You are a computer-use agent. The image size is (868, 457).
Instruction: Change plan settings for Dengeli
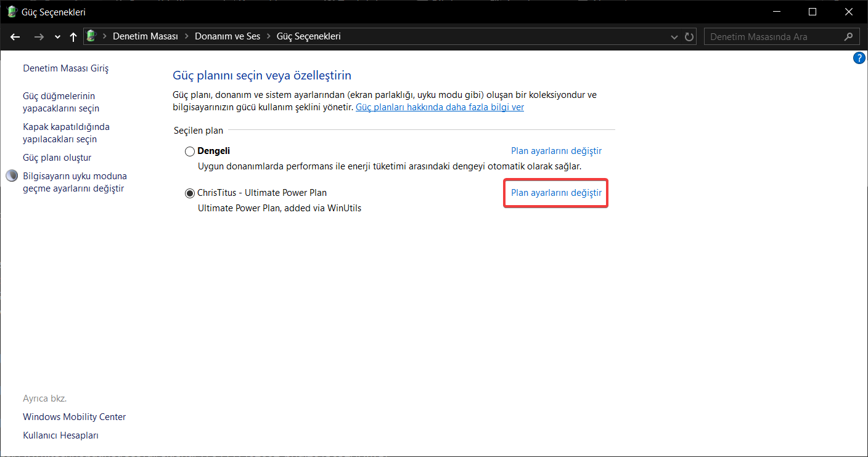[556, 151]
